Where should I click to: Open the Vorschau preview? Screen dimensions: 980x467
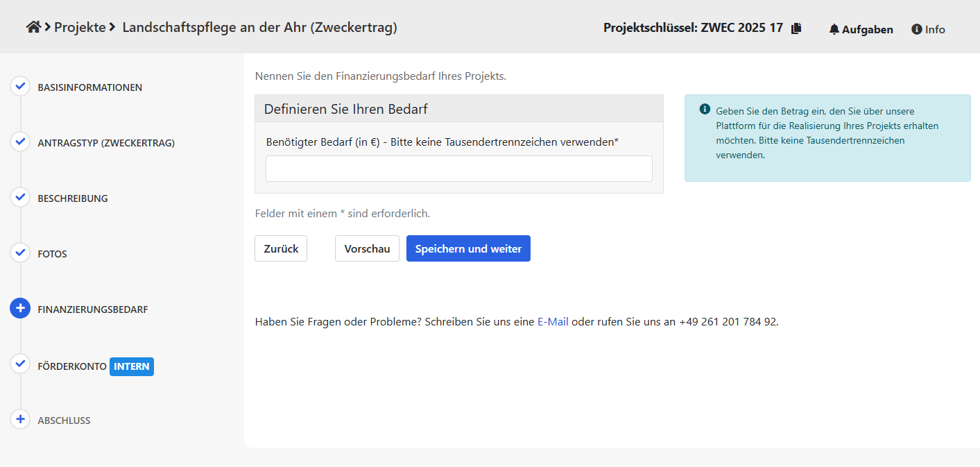pyautogui.click(x=367, y=248)
